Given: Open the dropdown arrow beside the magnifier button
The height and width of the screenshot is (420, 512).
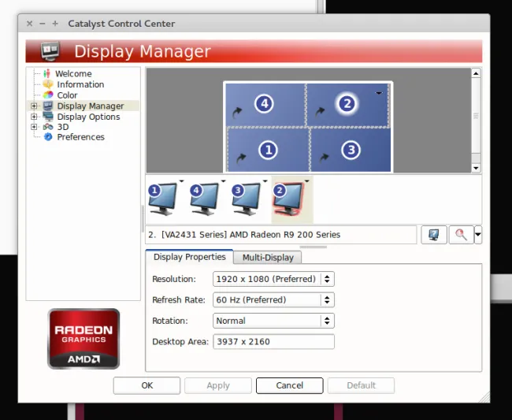Looking at the screenshot, I should pyautogui.click(x=478, y=235).
